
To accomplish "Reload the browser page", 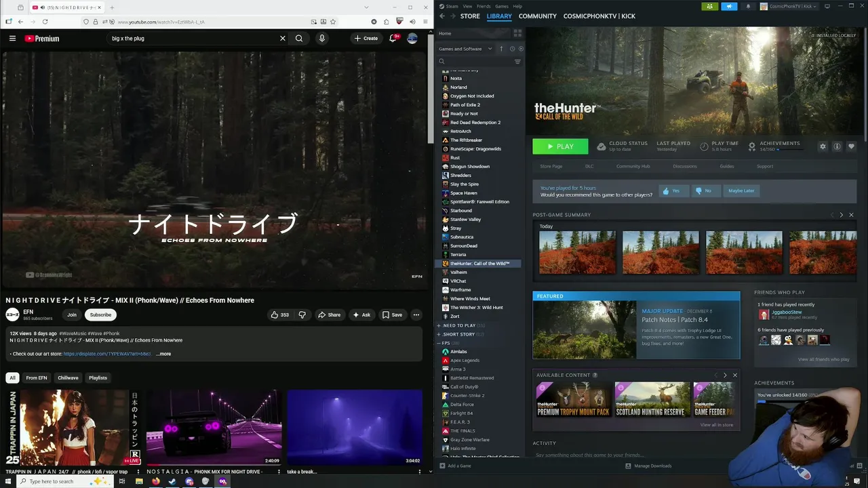I will 45,22.
